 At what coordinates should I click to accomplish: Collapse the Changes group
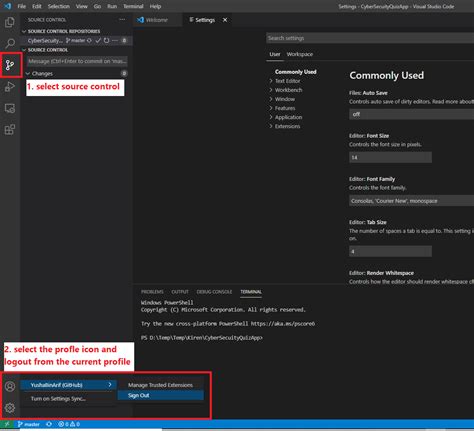click(28, 74)
